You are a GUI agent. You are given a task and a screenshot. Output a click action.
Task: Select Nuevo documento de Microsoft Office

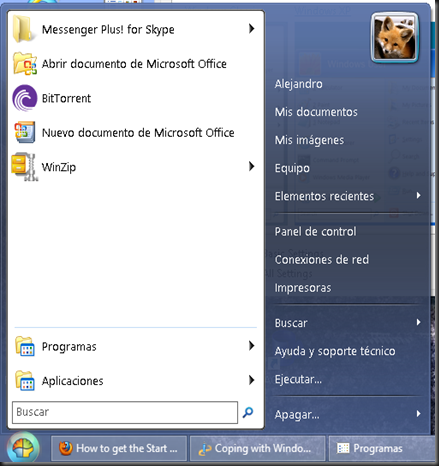click(135, 132)
